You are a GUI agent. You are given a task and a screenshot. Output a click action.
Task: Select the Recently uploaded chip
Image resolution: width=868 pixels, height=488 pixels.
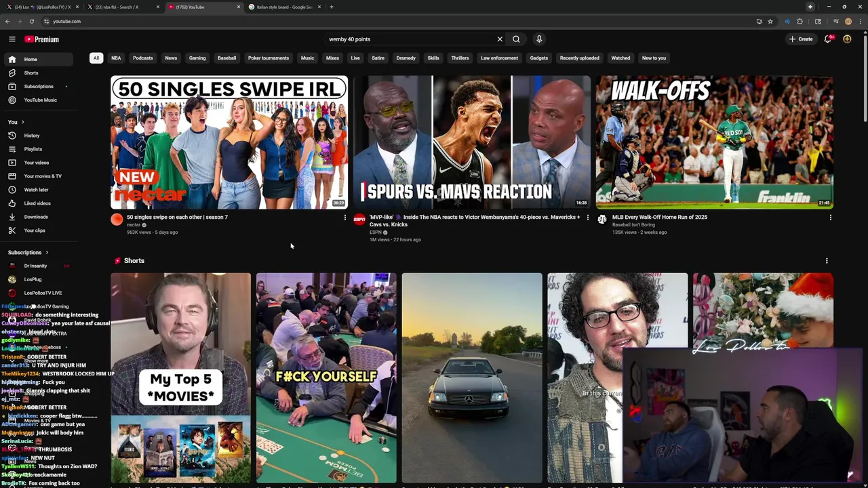click(579, 58)
